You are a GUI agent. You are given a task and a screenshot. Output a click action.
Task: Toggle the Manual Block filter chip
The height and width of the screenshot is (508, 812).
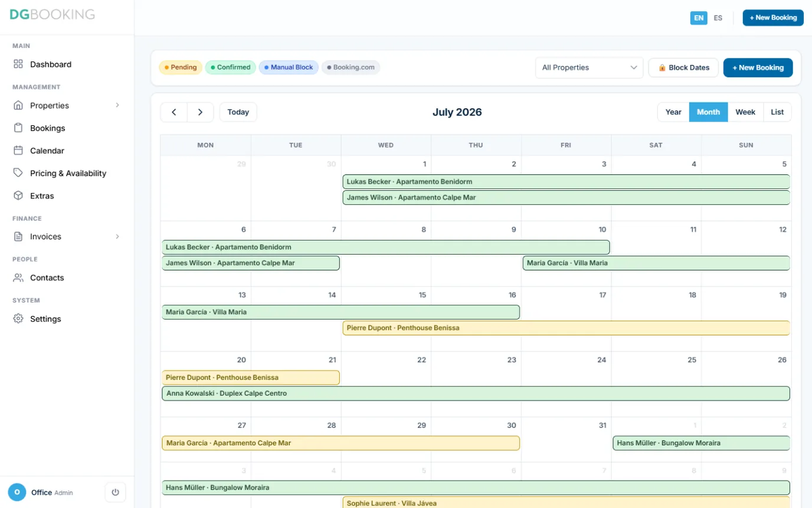coord(289,67)
